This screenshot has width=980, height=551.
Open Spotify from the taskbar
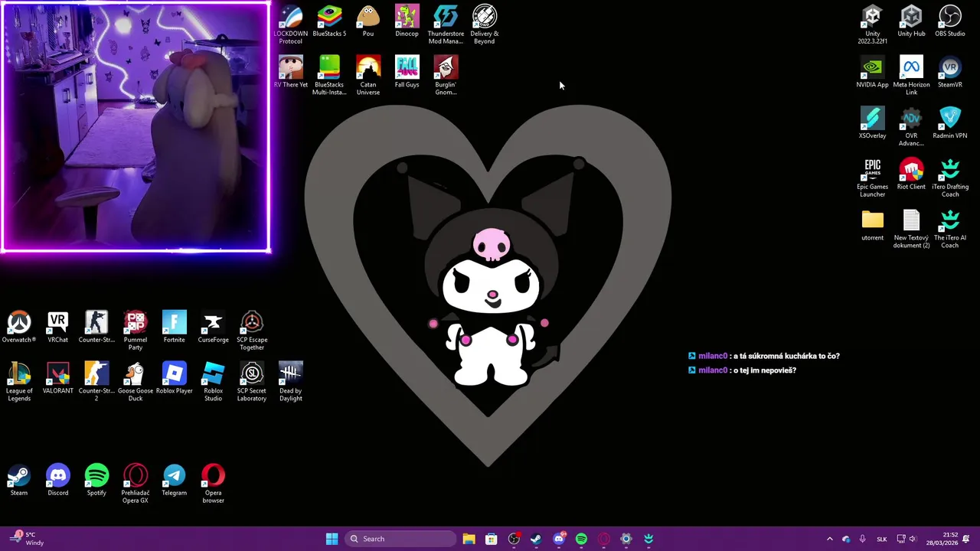(581, 539)
